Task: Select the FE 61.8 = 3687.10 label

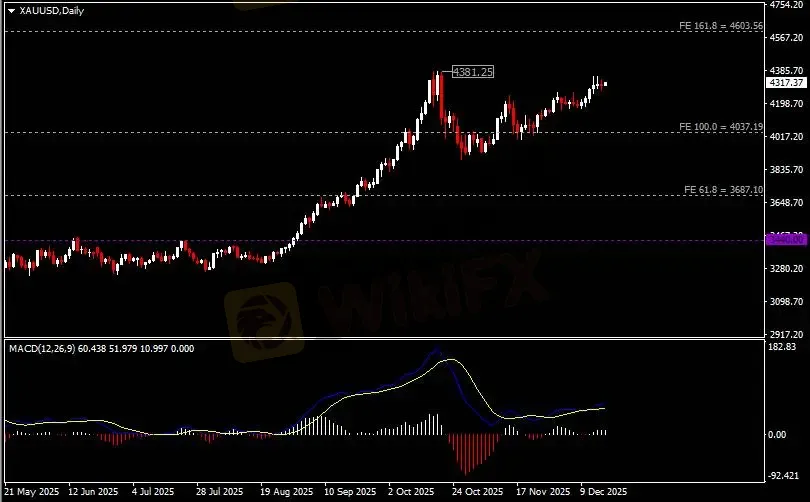Action: click(723, 190)
